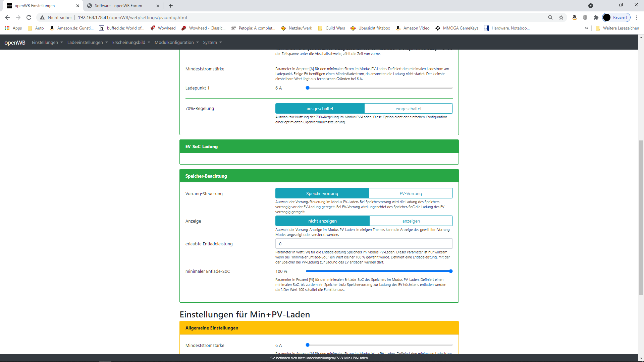644x362 pixels.
Task: Open the Einstellungen menu
Action: [x=47, y=42]
